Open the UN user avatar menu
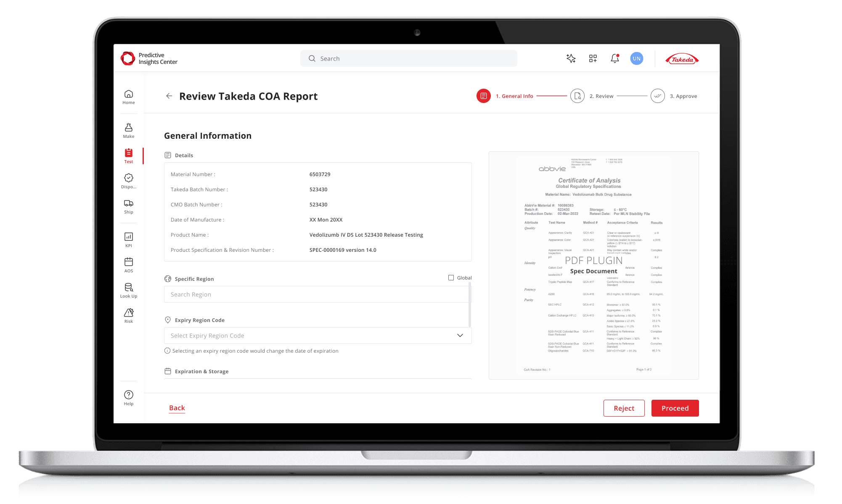 click(637, 58)
